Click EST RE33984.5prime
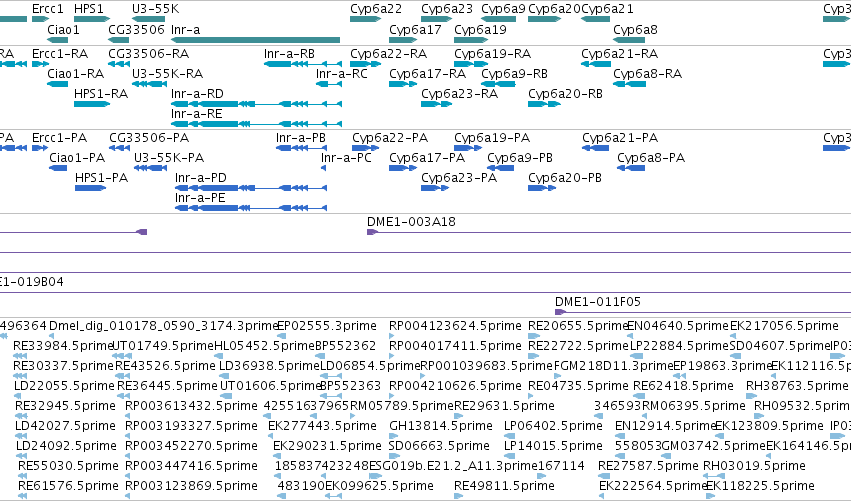851x501 pixels. coord(63,346)
